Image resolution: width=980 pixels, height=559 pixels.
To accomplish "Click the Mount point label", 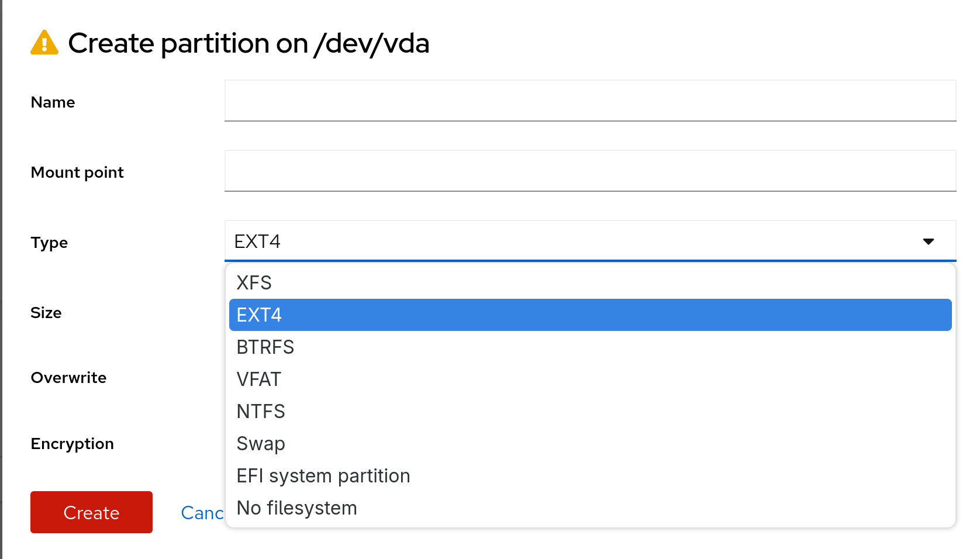I will (x=77, y=172).
